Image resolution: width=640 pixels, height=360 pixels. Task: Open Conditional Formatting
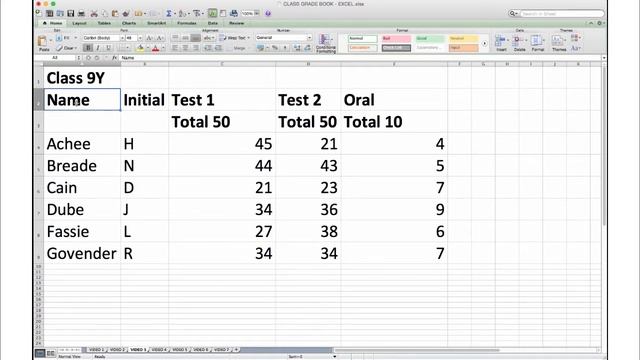pyautogui.click(x=325, y=44)
